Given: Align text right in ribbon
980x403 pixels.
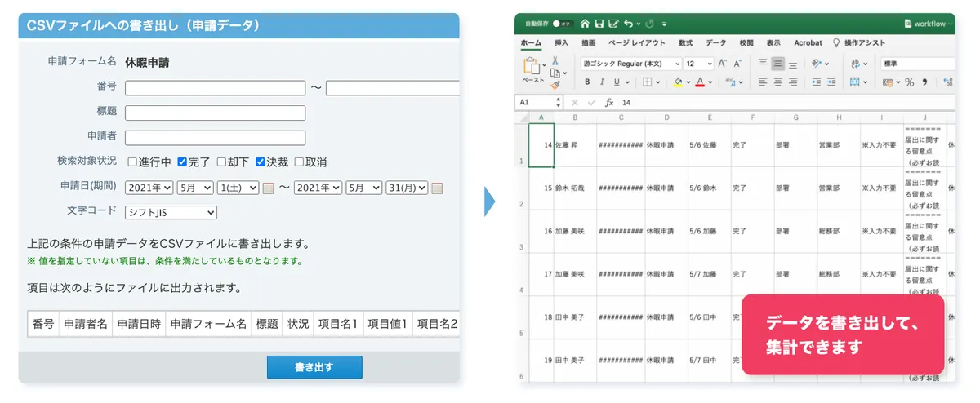Looking at the screenshot, I should tap(792, 82).
